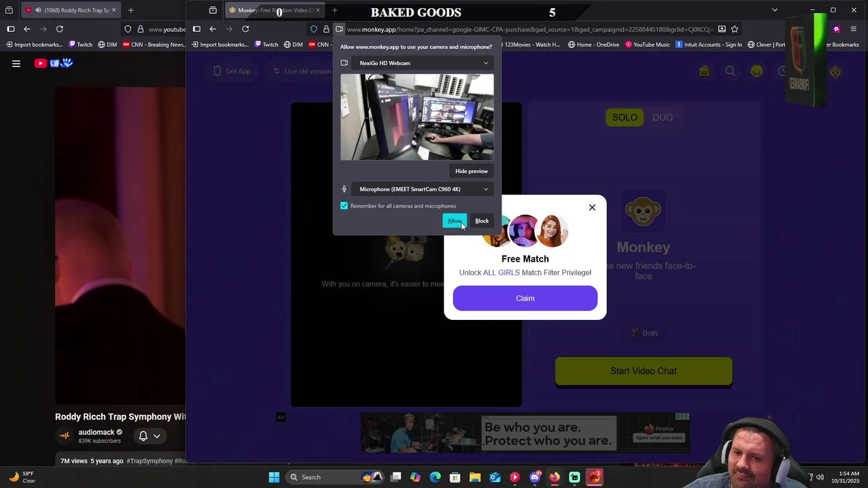The height and width of the screenshot is (488, 868).
Task: Uncheck Remember for all cameras and microphones
Action: point(344,206)
